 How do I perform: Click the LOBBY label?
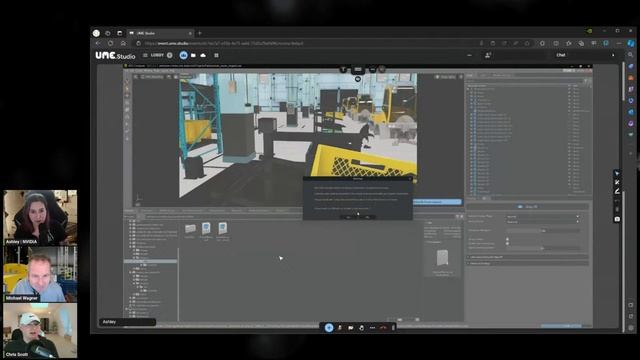click(157, 55)
